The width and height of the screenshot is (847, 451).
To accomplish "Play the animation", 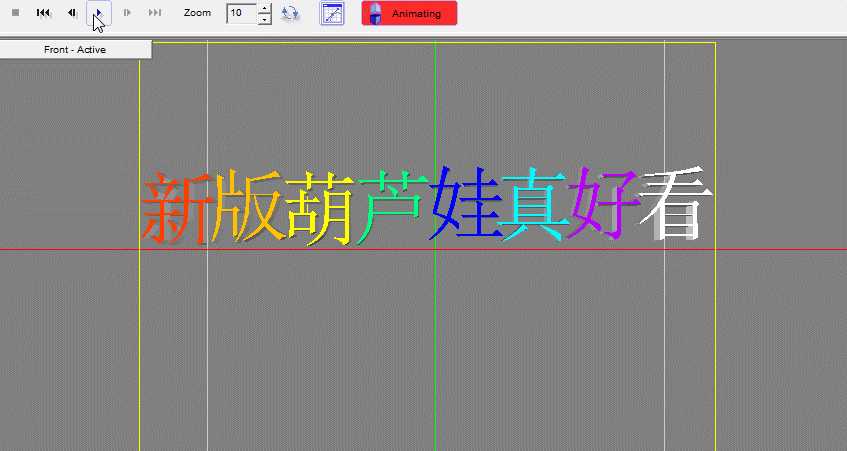I will (x=99, y=12).
